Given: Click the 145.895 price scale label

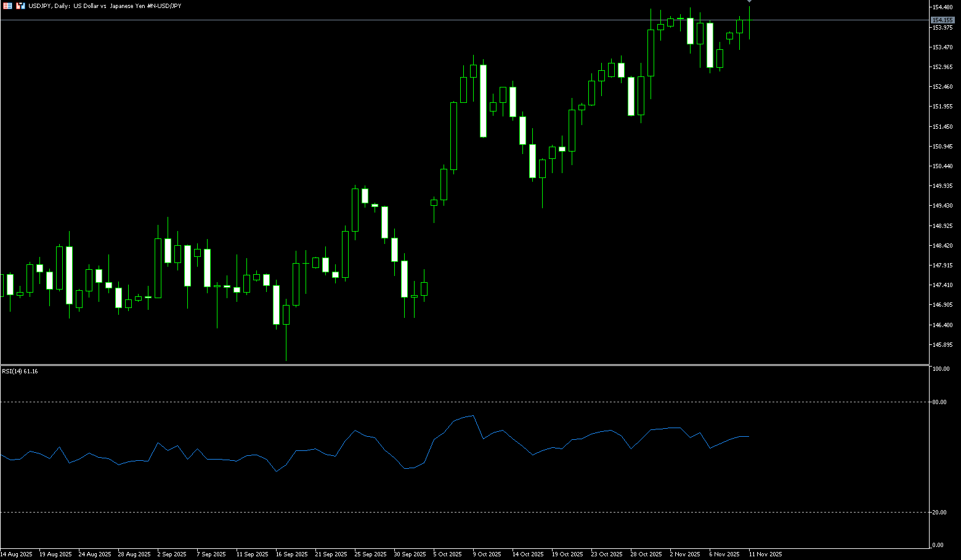Looking at the screenshot, I should click(943, 345).
